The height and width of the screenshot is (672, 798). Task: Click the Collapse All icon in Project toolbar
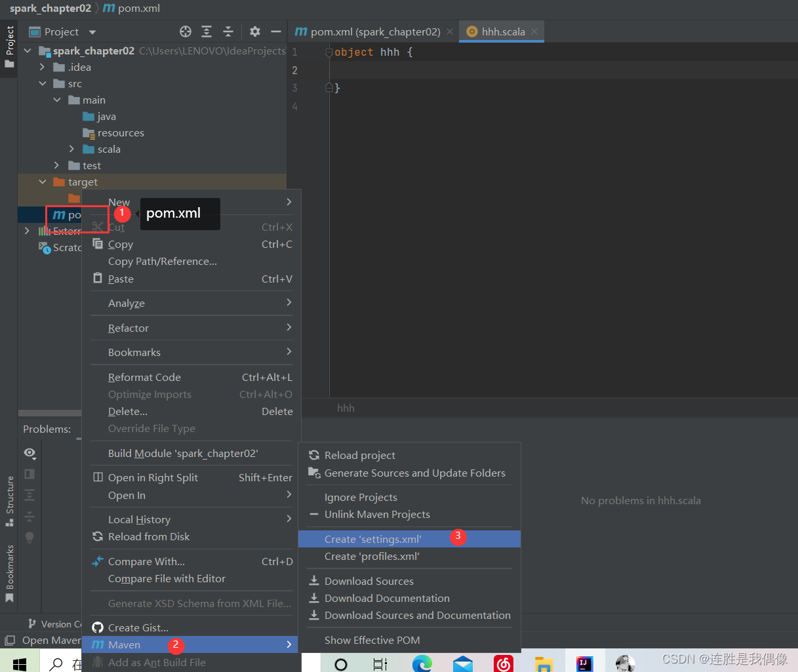[228, 31]
